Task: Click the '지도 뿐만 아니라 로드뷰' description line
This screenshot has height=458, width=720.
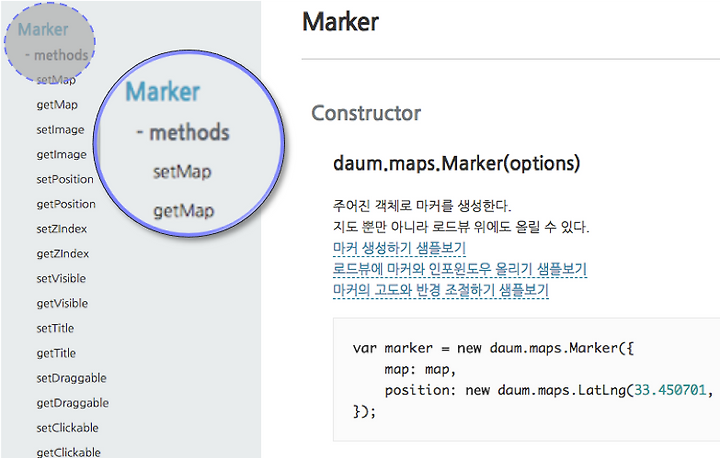Action: click(461, 226)
